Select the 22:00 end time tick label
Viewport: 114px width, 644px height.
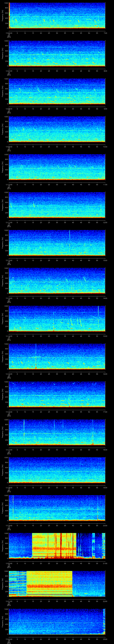click(105, 601)
